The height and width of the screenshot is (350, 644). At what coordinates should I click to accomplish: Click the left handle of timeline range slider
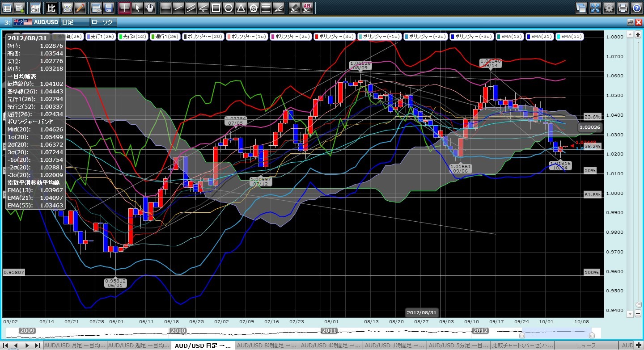coord(521,335)
